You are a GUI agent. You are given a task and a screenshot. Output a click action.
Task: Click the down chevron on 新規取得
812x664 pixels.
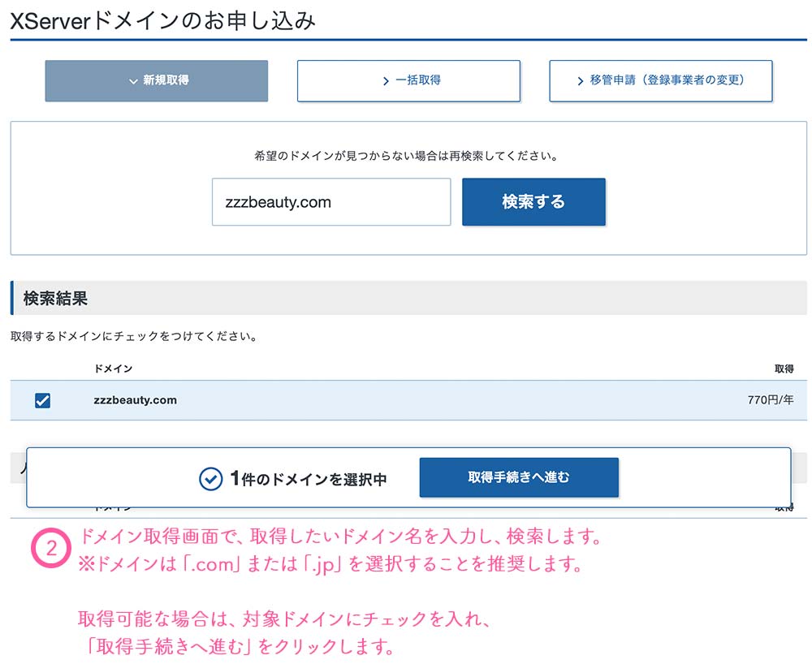tap(133, 81)
